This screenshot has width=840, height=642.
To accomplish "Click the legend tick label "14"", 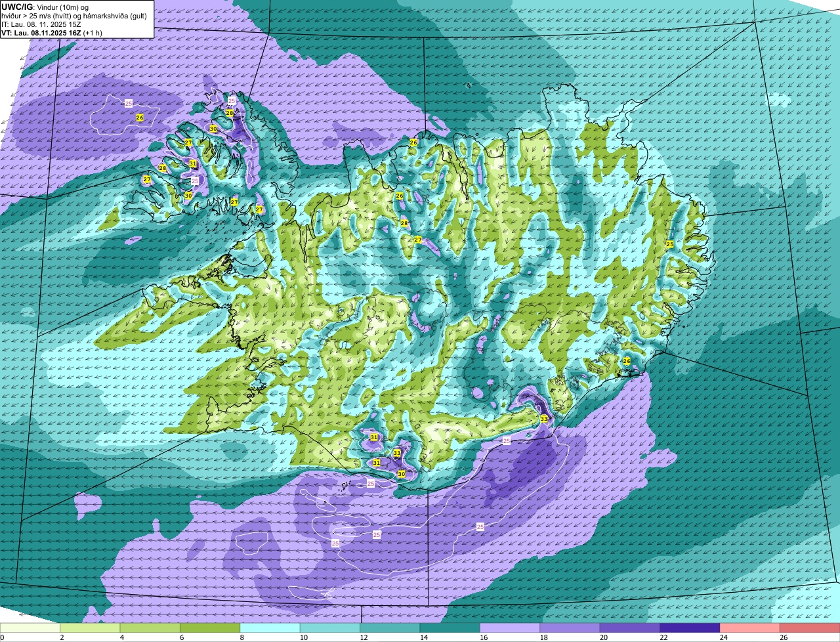I will [x=423, y=637].
